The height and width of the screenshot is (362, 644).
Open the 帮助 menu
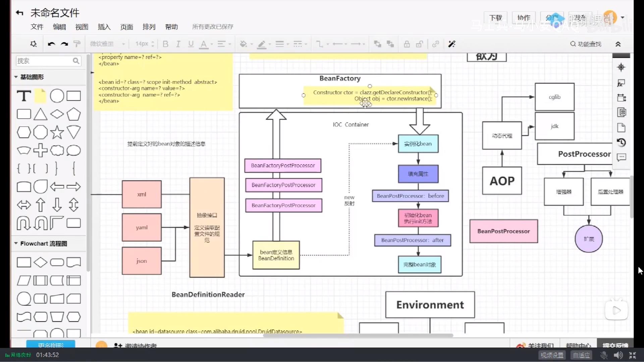coord(171,27)
